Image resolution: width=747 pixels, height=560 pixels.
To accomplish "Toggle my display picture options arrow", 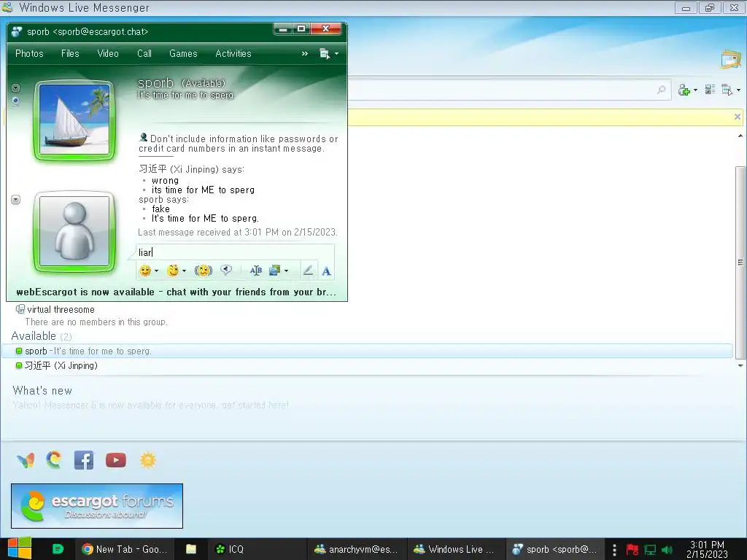I will point(16,200).
